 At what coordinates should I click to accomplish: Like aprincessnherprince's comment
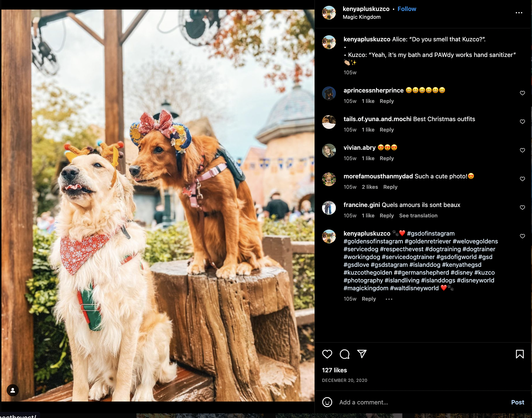(522, 93)
